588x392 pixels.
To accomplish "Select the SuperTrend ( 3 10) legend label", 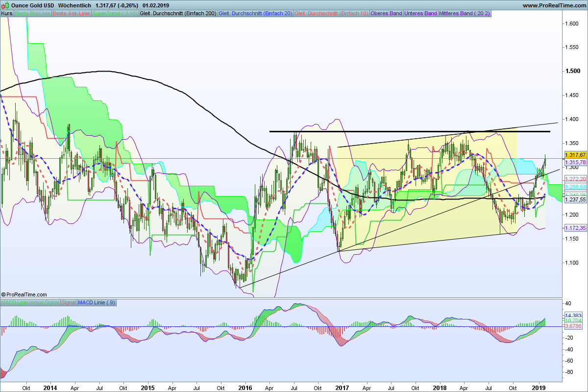I will [115, 13].
